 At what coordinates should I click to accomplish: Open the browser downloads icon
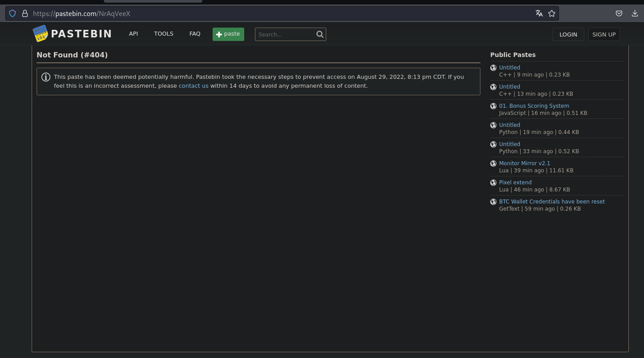tap(635, 13)
